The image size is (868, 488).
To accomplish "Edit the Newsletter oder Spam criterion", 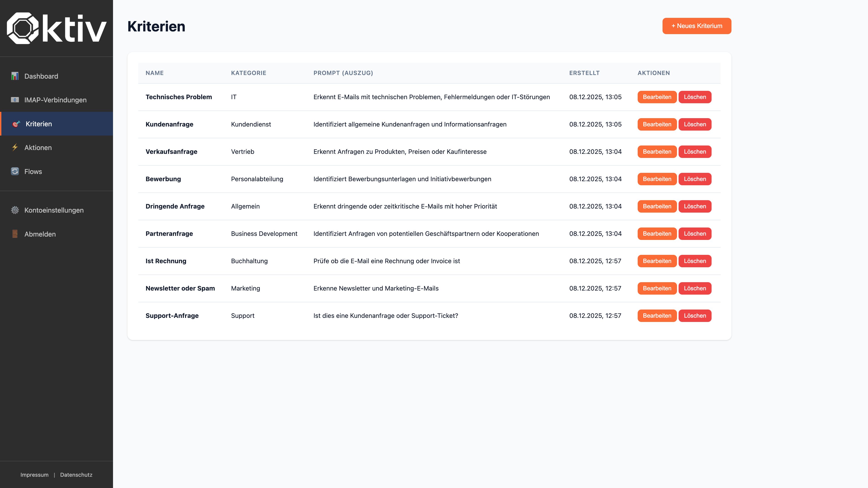I will (x=657, y=288).
